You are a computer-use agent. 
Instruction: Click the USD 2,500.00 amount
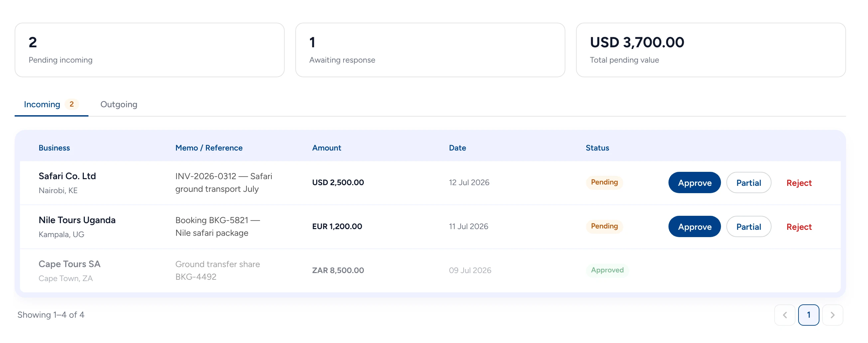coord(338,182)
